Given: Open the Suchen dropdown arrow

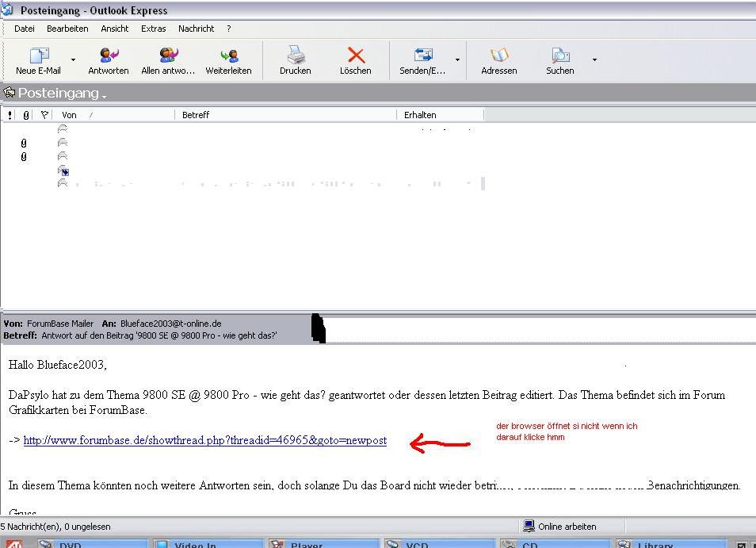Looking at the screenshot, I should (594, 59).
